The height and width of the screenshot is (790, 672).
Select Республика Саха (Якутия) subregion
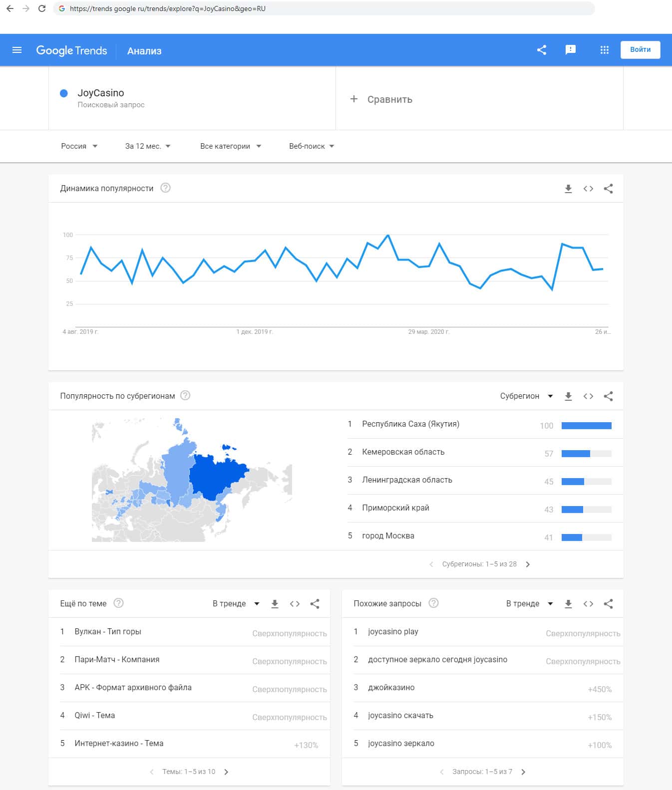pos(485,424)
